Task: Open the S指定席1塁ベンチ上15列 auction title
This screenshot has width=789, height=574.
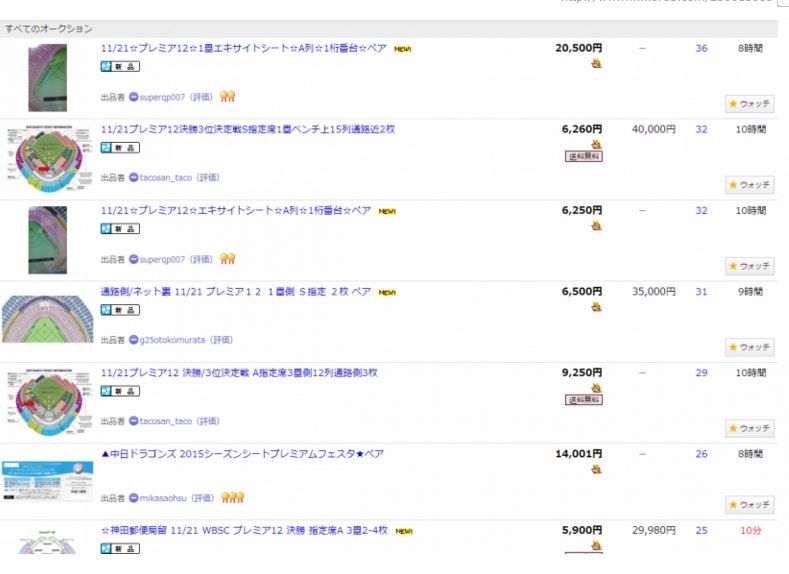Action: 248,129
